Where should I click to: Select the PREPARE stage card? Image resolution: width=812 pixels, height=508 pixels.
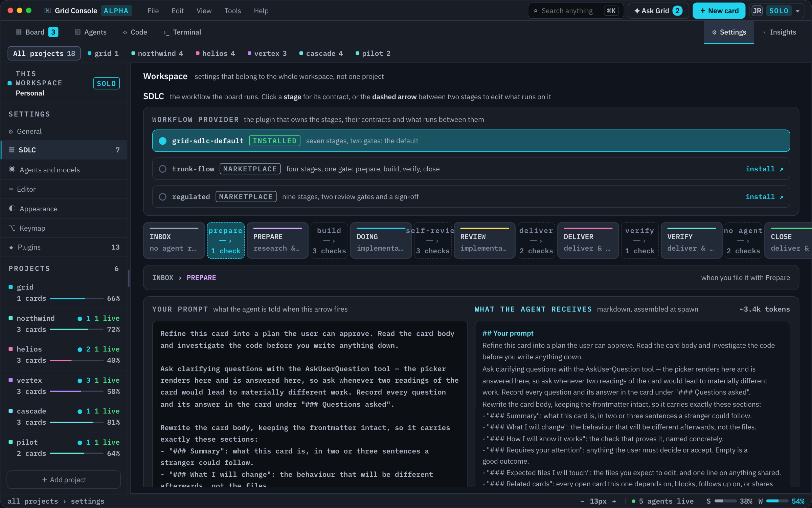(277, 240)
